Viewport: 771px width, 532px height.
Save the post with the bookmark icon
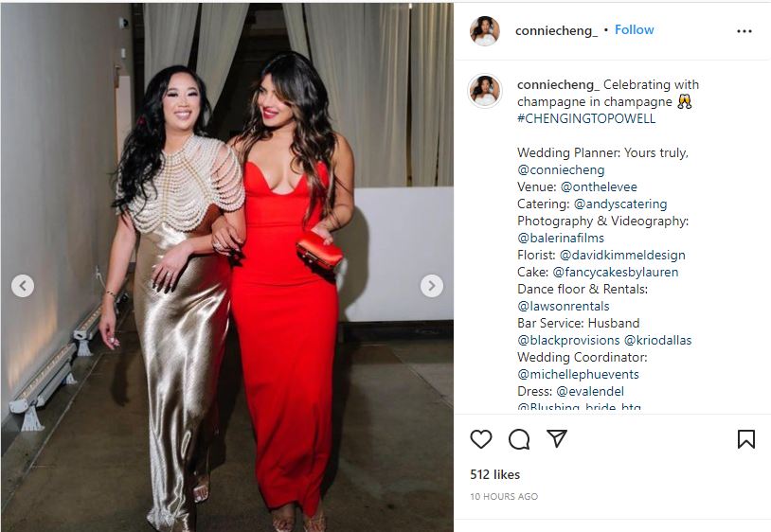746,439
